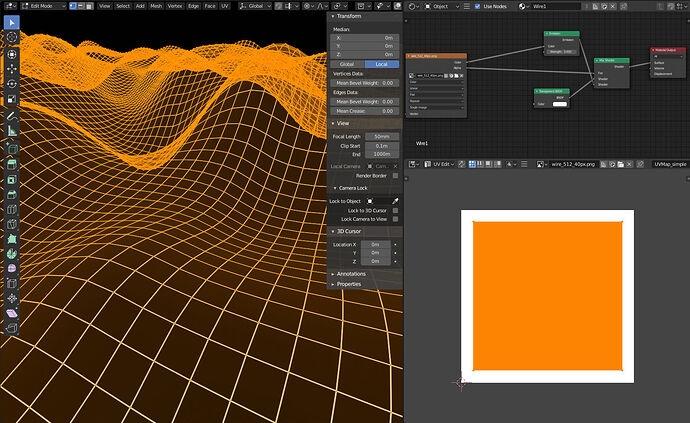This screenshot has height=423, width=690.
Task: Select the Rotate tool
Action: 12,84
